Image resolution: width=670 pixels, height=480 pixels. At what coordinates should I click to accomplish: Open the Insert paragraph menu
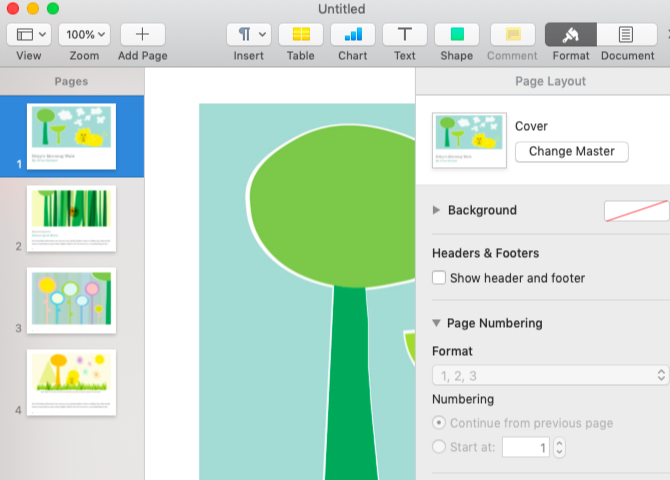click(x=249, y=34)
